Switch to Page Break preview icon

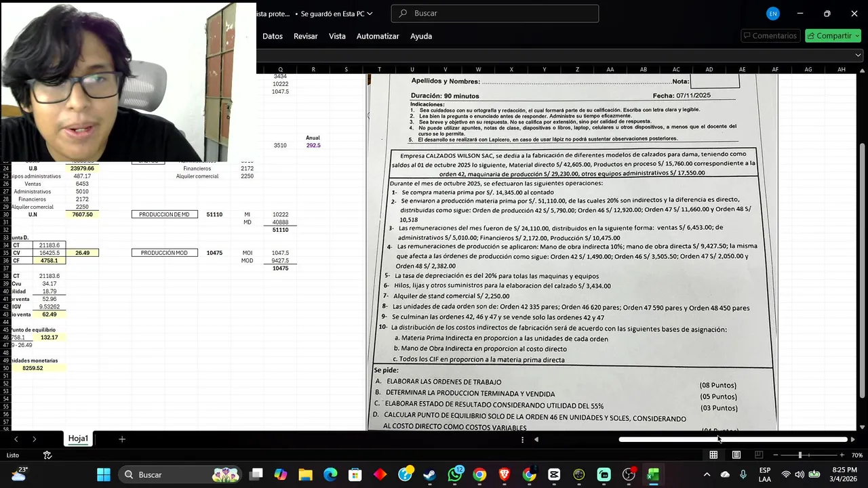tap(759, 455)
